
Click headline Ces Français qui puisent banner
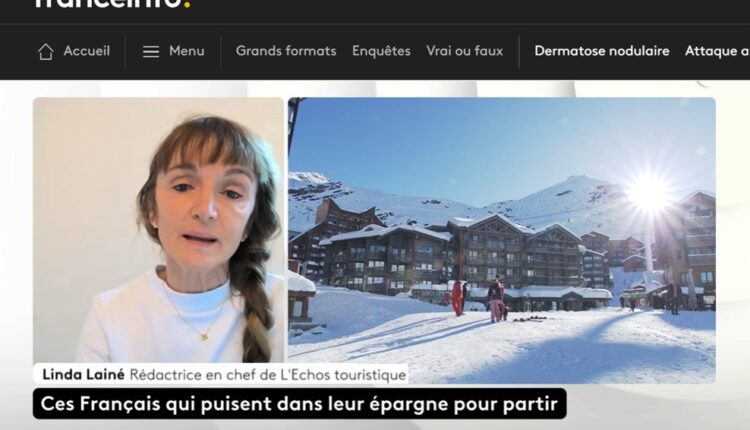point(299,404)
